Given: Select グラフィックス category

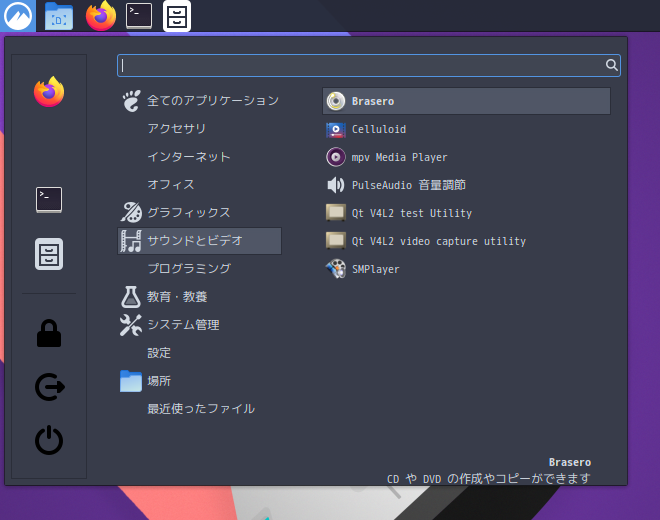Looking at the screenshot, I should pyautogui.click(x=200, y=213).
